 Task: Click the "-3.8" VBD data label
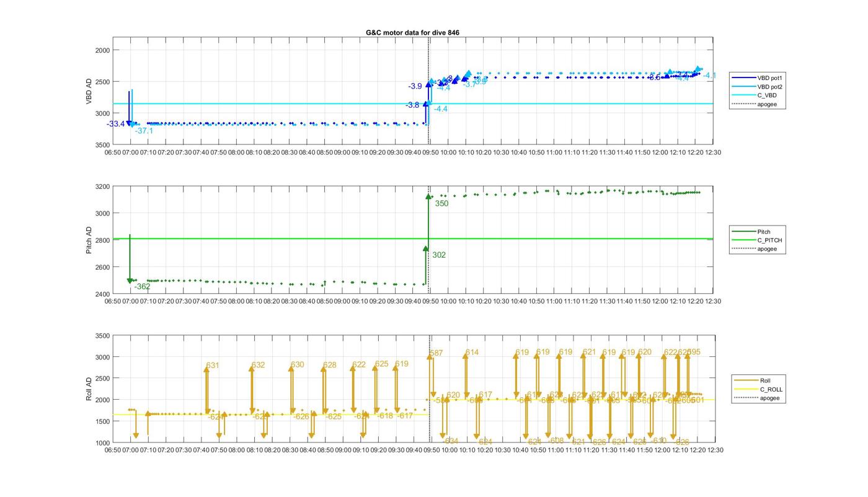tap(412, 105)
